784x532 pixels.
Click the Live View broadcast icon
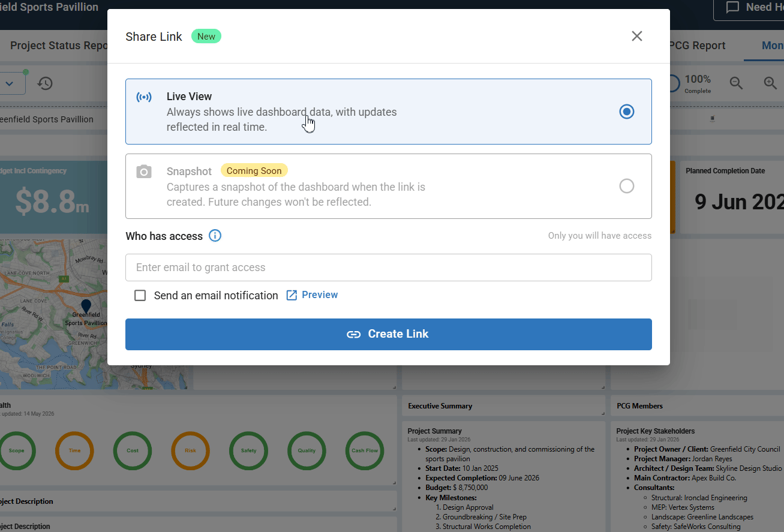pos(144,97)
